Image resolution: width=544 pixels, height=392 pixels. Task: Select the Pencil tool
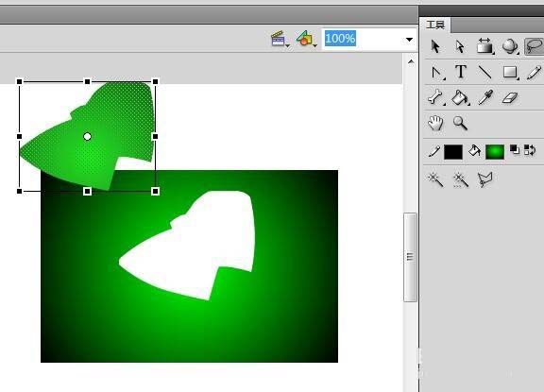pyautogui.click(x=534, y=73)
